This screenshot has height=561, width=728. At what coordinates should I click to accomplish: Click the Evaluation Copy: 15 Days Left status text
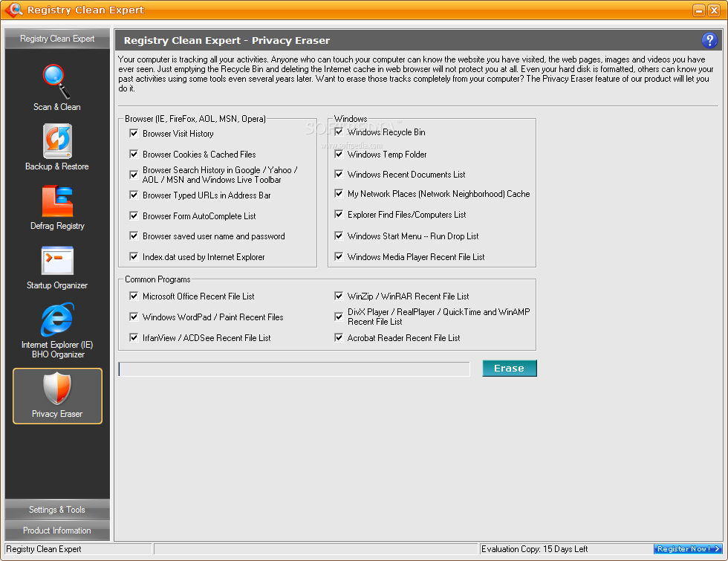click(x=534, y=549)
